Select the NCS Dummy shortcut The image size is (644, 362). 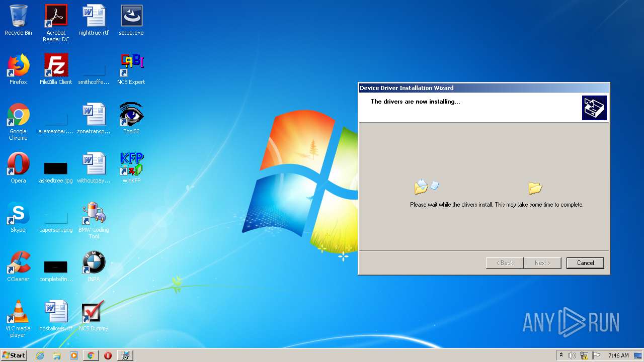(94, 316)
